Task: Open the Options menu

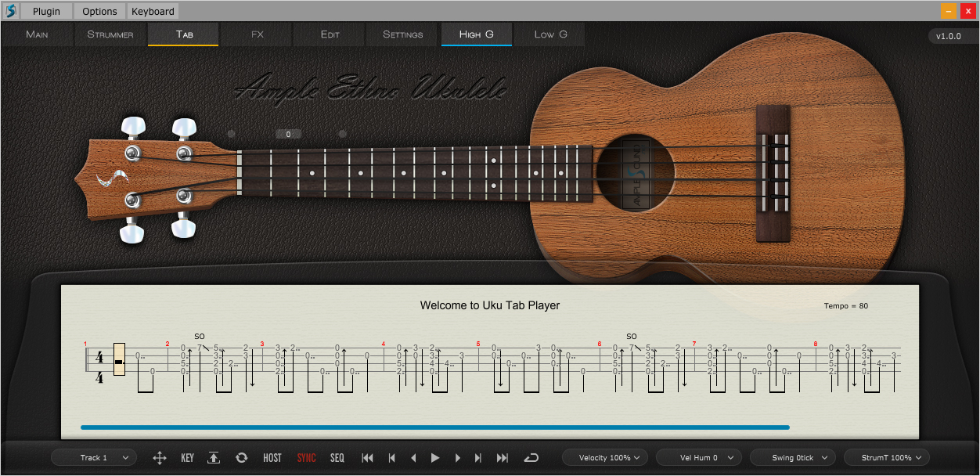Action: coord(99,11)
